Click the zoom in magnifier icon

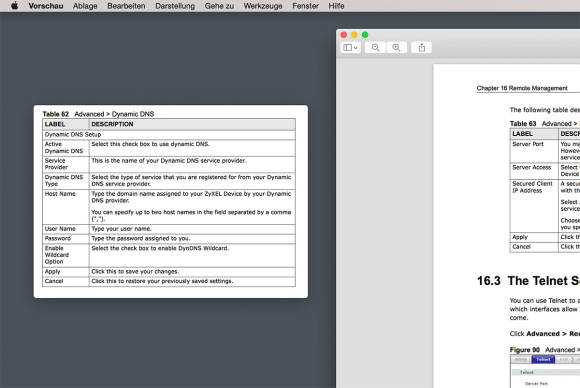click(x=396, y=47)
